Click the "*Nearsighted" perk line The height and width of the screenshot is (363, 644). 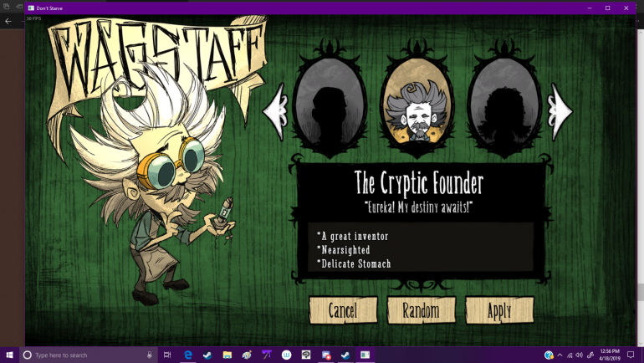[x=344, y=250]
